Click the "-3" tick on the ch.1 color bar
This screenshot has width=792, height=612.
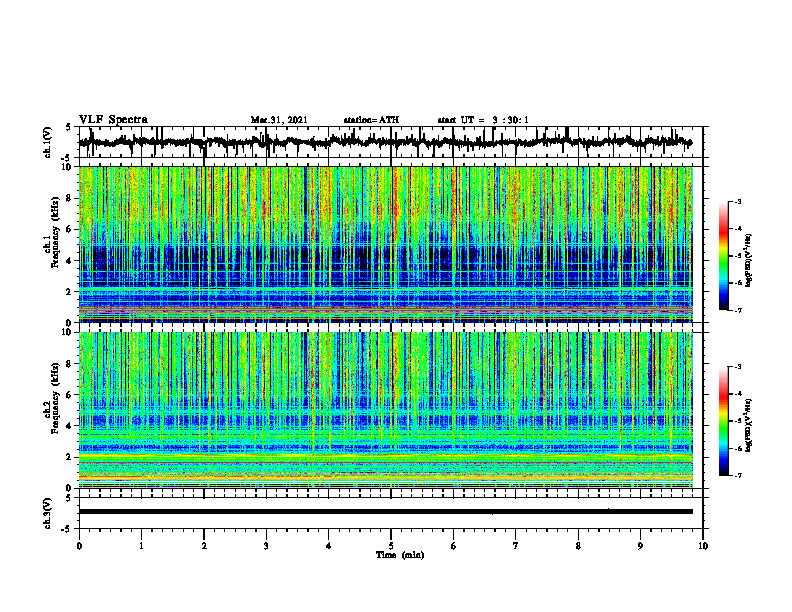tap(738, 201)
